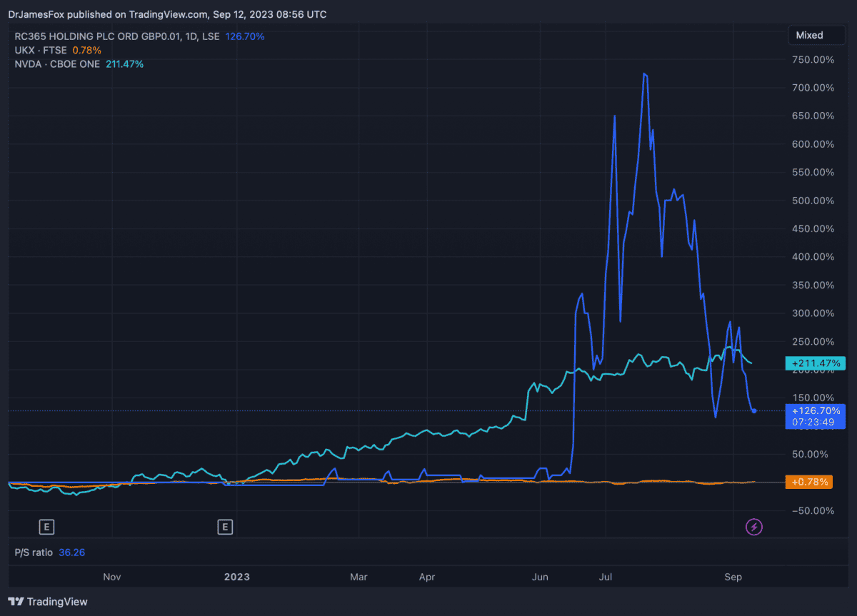Click the purple lightning bolt icon
Screen dimensions: 857x616
[754, 527]
